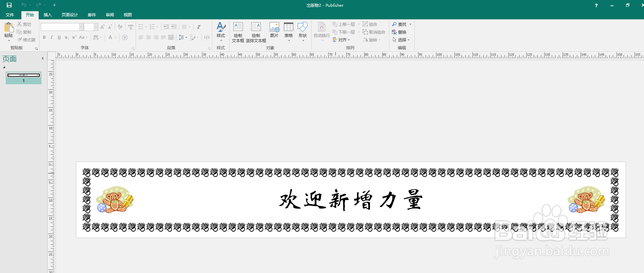The height and width of the screenshot is (273, 644).
Task: Click the Copy (复制) icon
Action: [x=19, y=32]
